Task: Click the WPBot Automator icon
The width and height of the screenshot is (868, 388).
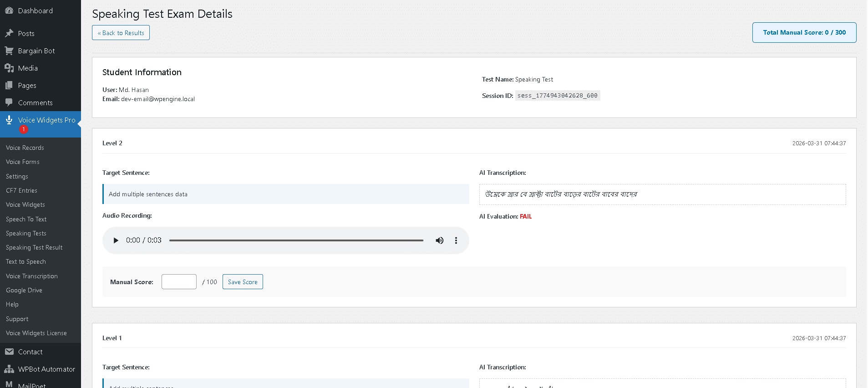Action: 9,369
